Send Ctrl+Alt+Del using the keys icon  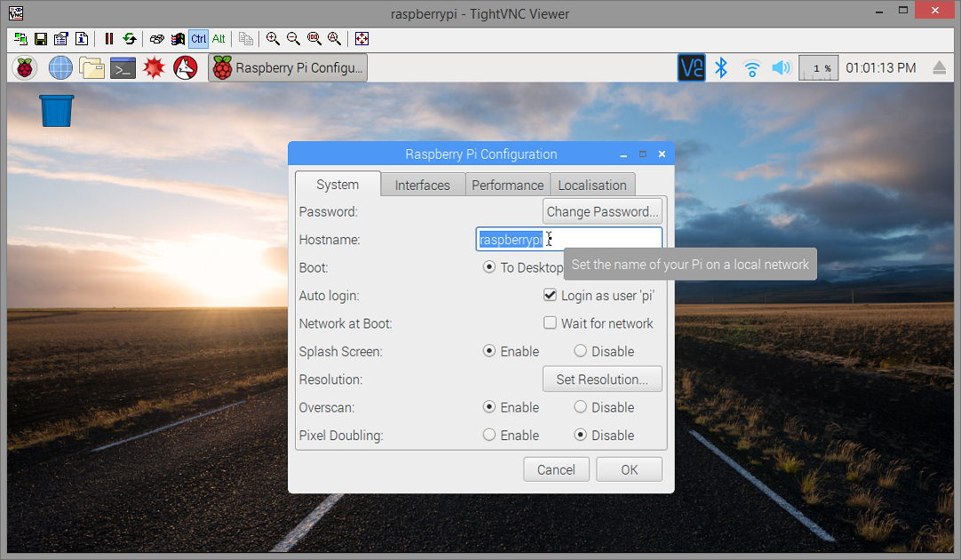pos(157,39)
